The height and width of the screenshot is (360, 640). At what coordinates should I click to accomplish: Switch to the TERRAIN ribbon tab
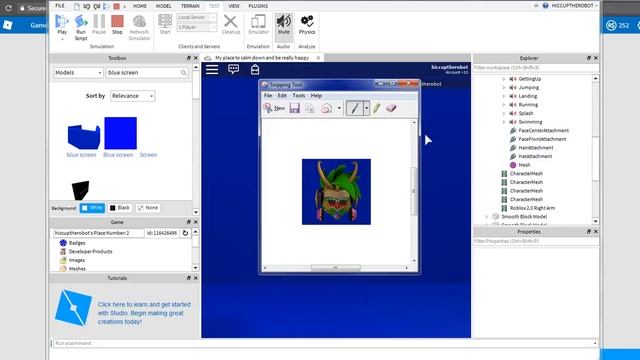point(190,6)
